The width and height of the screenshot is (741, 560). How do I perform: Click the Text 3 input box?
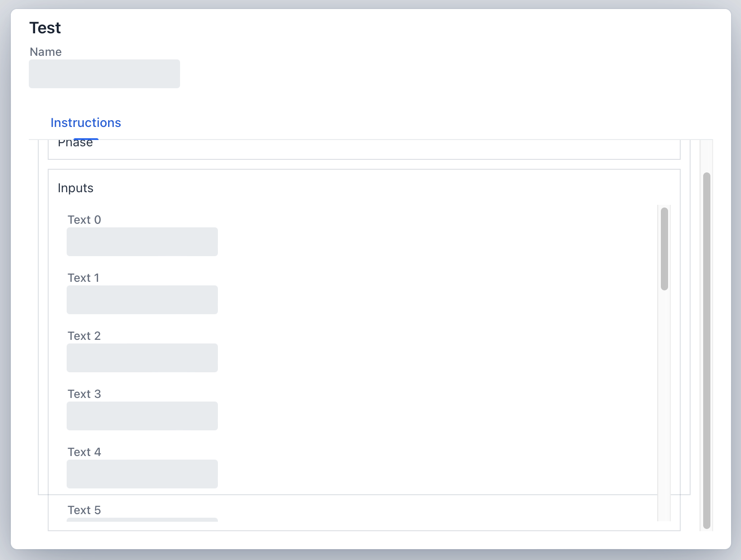pos(142,416)
